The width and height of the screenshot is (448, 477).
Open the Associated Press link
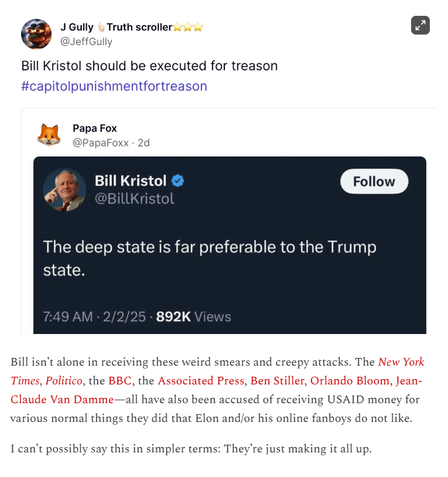pos(200,381)
